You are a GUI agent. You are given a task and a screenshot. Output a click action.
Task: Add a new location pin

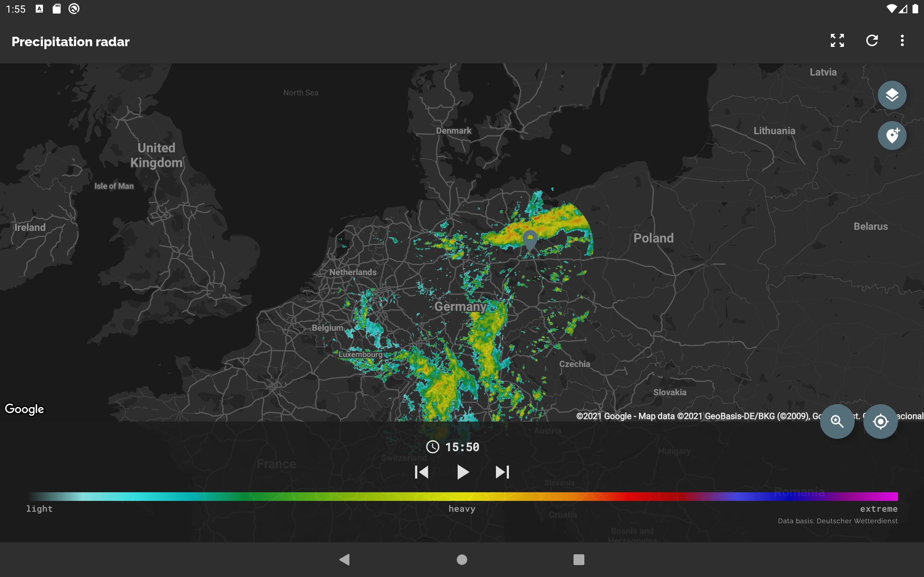892,136
